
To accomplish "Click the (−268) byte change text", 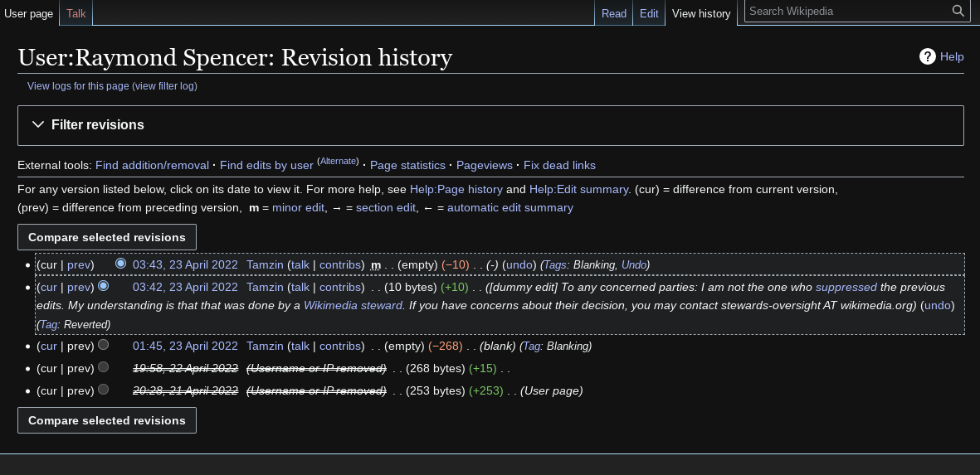I will 446,346.
